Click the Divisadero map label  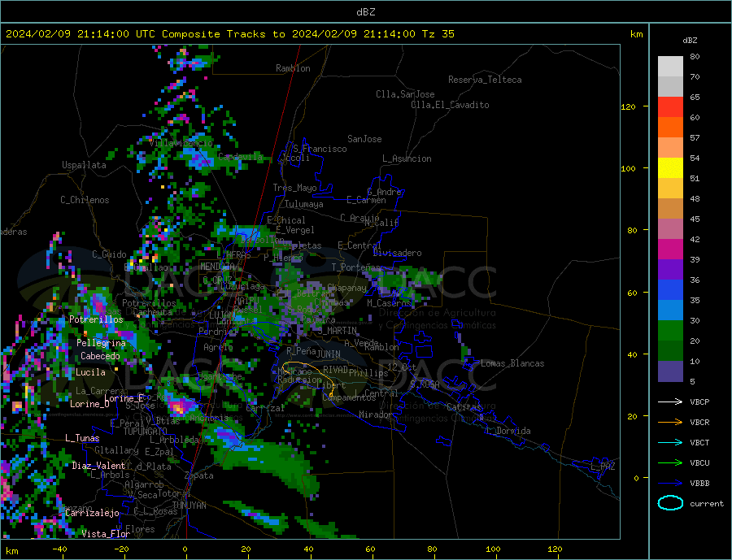[397, 253]
